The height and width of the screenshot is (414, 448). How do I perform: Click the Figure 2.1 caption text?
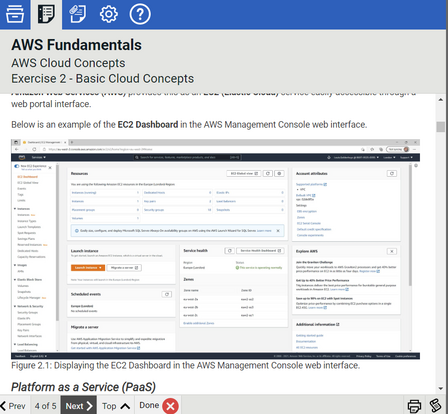click(x=186, y=365)
